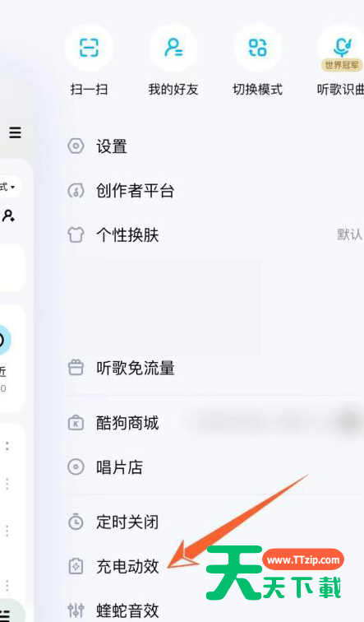Select 唱片店 record store entry
This screenshot has width=364, height=622.
point(214,466)
